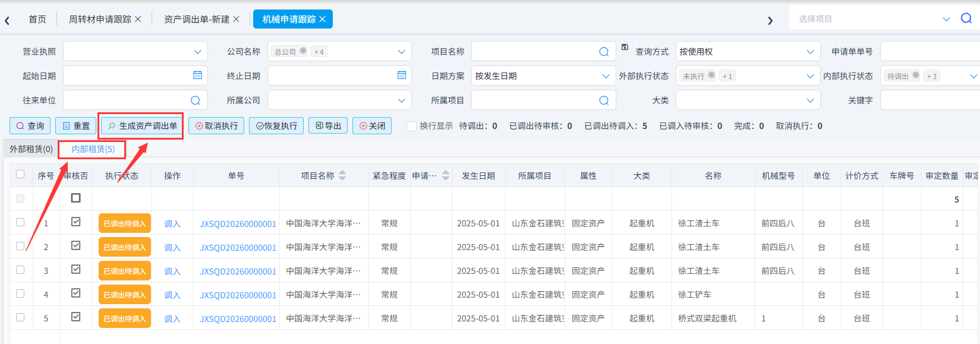Enable the 换行显示 checkbox
Image resolution: width=980 pixels, height=344 pixels.
411,126
